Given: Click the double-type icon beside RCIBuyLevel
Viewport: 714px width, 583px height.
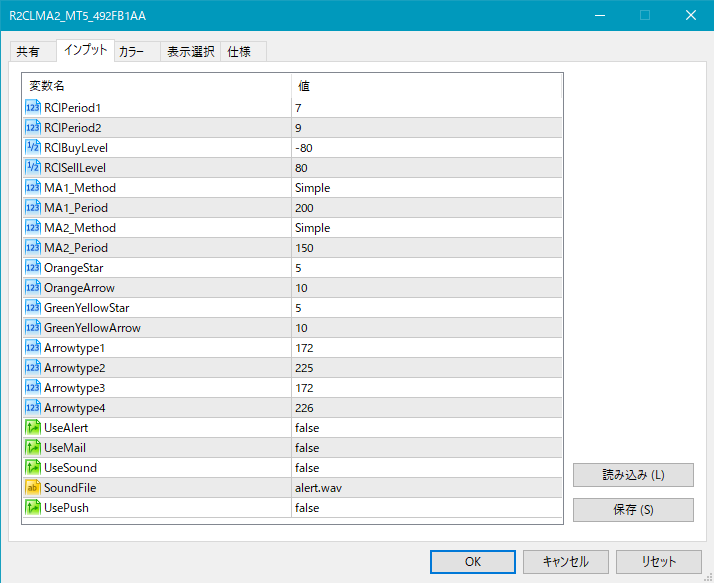Looking at the screenshot, I should click(33, 148).
